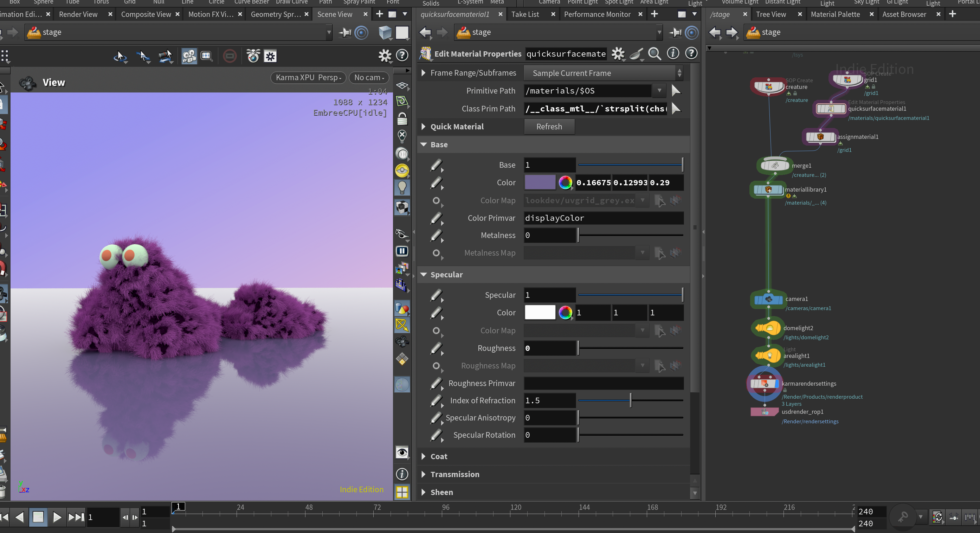Click the padlock icon in viewport sidebar
The height and width of the screenshot is (533, 980).
(x=402, y=119)
